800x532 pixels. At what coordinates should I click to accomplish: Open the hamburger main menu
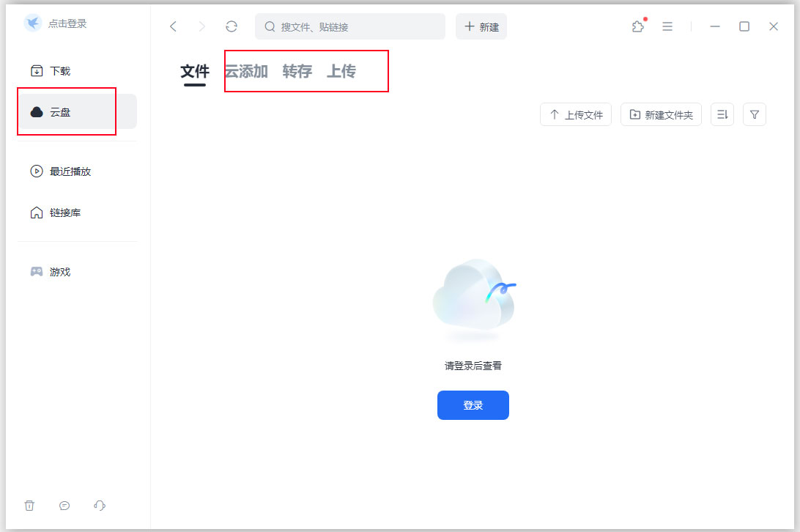pos(667,26)
